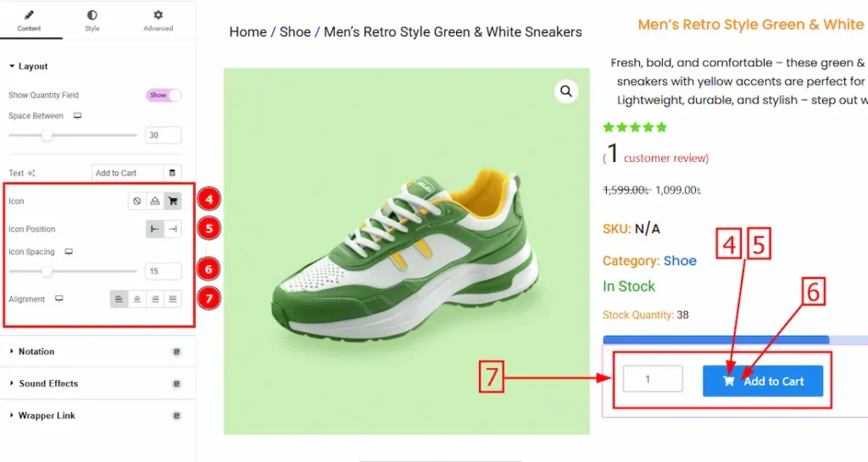The image size is (868, 462).
Task: Collapse the Layout section
Action: [x=33, y=66]
